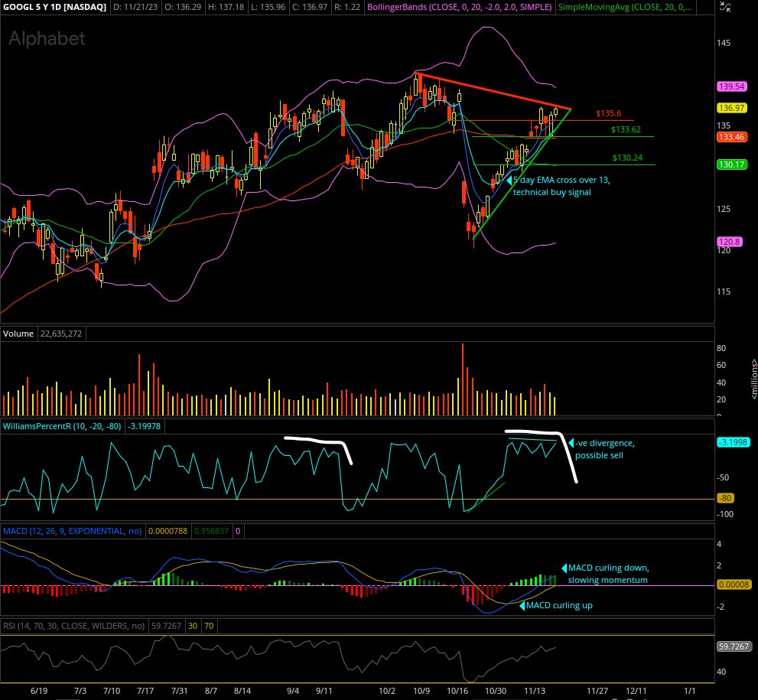Click the date readout D: 11/21/23
758x700 pixels.
pyautogui.click(x=135, y=7)
